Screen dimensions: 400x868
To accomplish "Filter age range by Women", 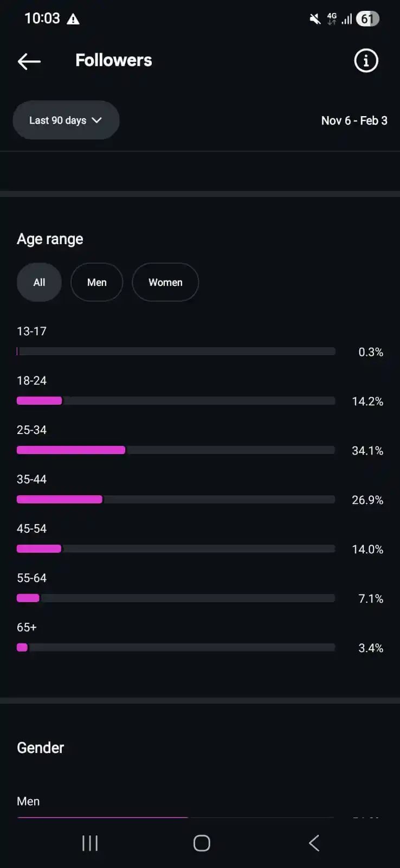I will tap(165, 282).
